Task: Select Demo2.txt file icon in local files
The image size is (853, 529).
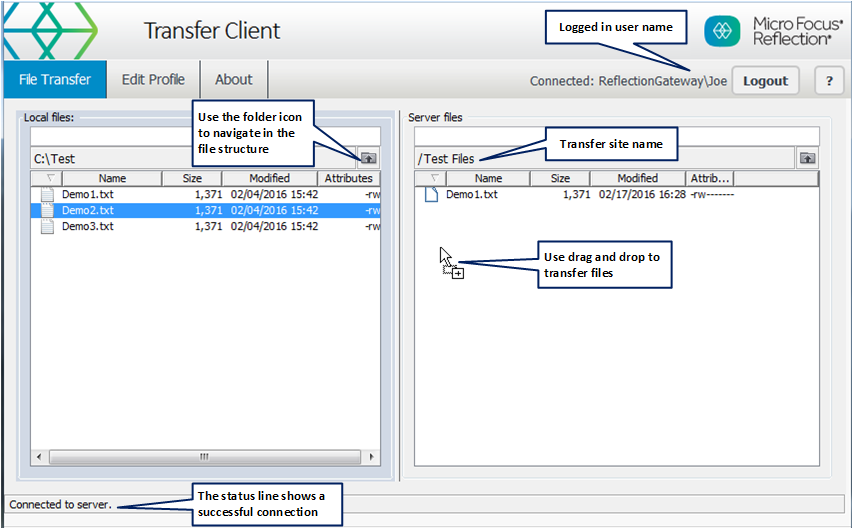Action: (x=48, y=210)
